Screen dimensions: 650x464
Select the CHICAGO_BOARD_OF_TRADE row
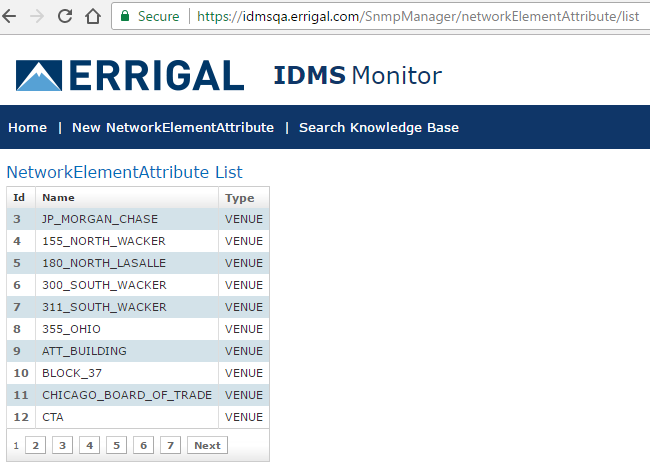(x=126, y=395)
